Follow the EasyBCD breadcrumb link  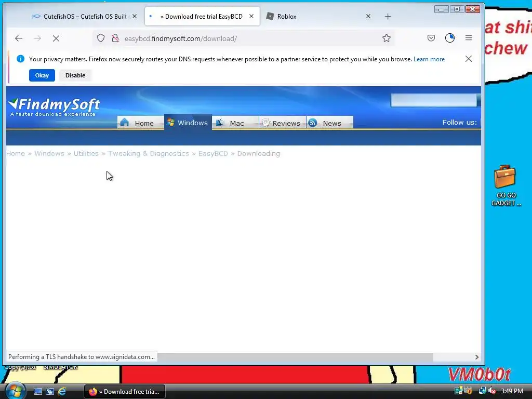213,153
